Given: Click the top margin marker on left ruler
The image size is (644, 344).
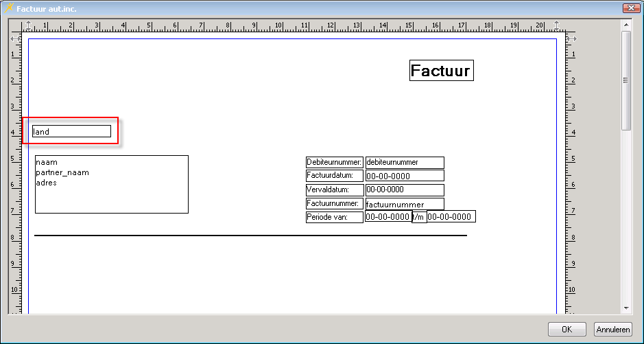Looking at the screenshot, I should (x=14, y=38).
